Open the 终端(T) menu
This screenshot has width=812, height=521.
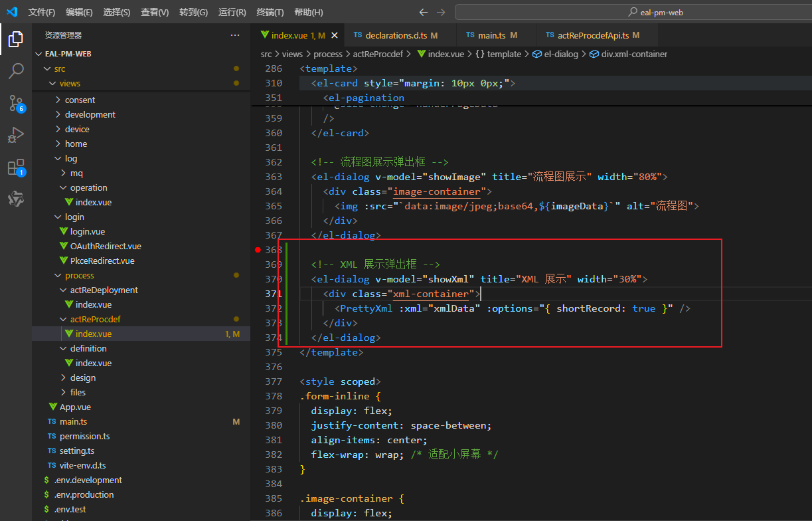pyautogui.click(x=270, y=13)
